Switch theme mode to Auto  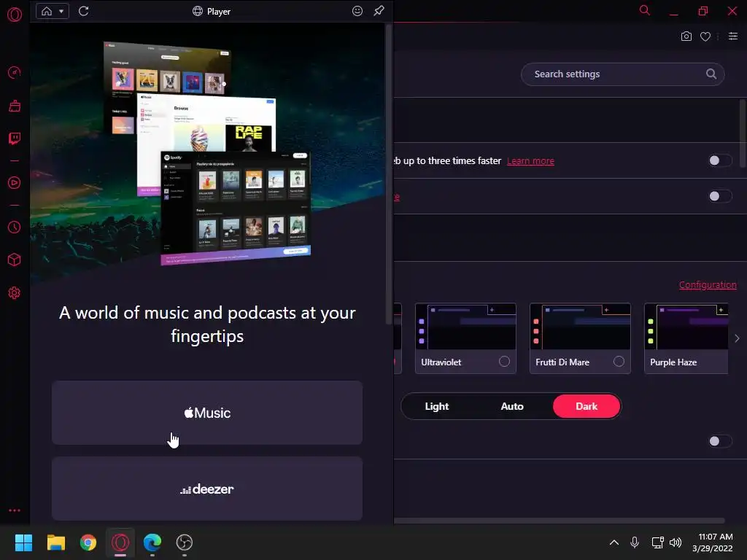tap(512, 406)
